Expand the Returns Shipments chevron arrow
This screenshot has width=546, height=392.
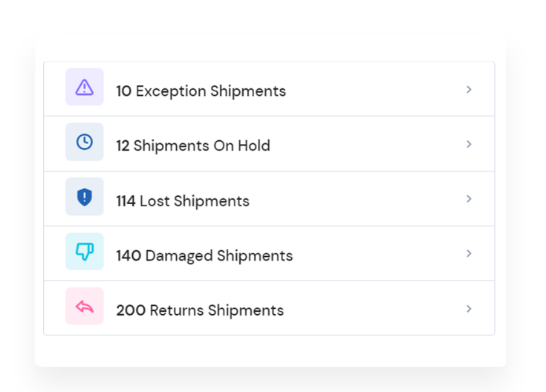(x=469, y=309)
